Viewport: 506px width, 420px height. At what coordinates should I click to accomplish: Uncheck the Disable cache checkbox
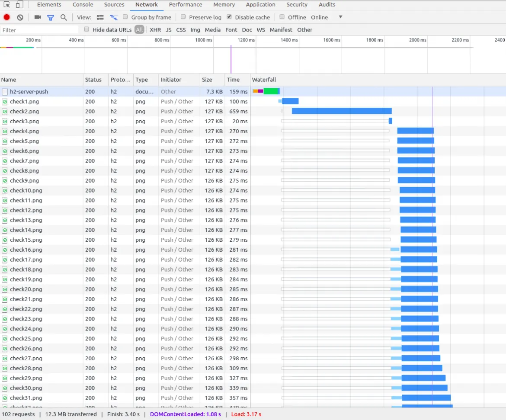[x=229, y=17]
